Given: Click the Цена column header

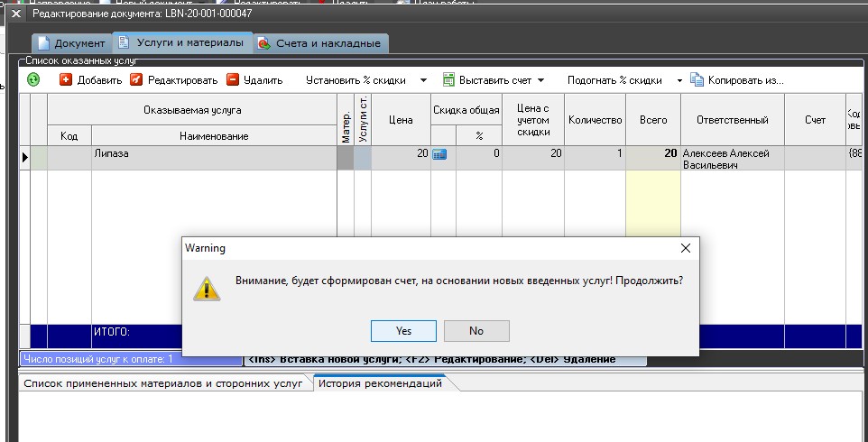Looking at the screenshot, I should (400, 120).
